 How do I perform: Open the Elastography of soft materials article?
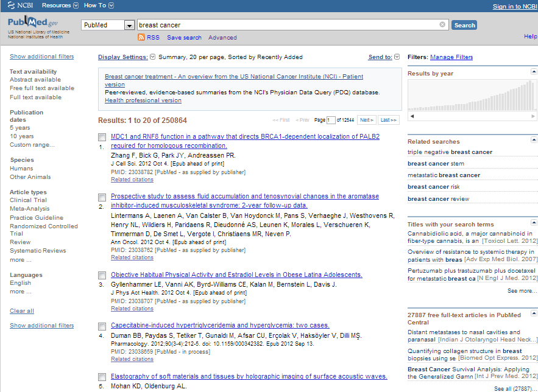(x=249, y=377)
